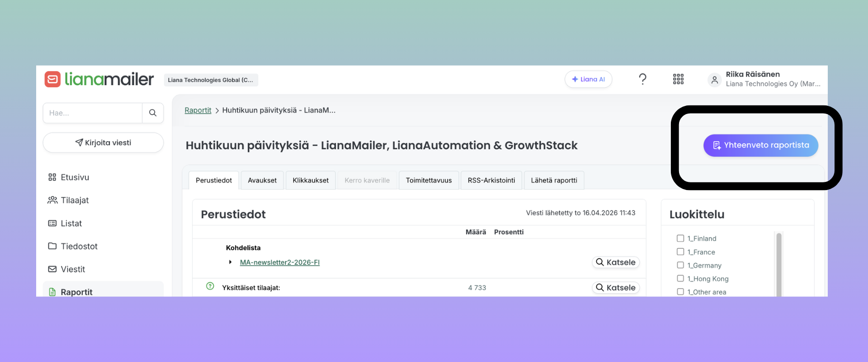Switch to the Toimitettavuus tab

coord(429,180)
